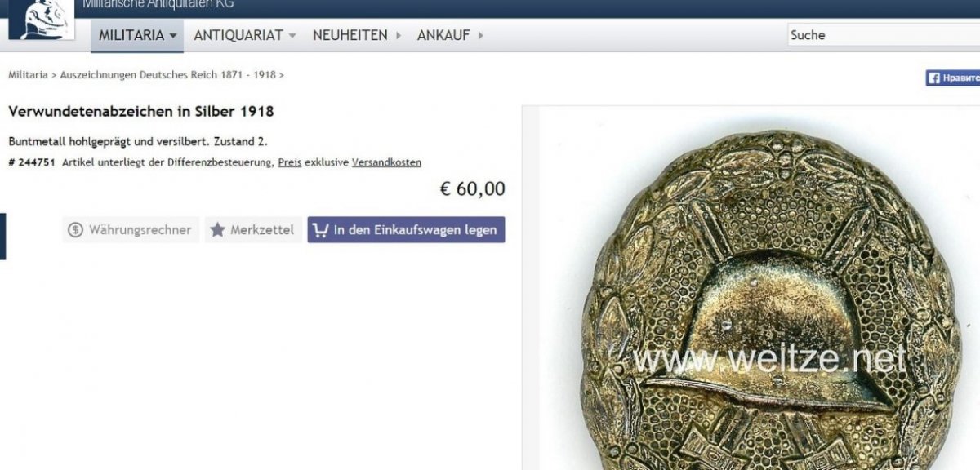Expand the ANTIQUARIAT dropdown arrow
Viewport: 980px width, 470px height.
click(292, 36)
